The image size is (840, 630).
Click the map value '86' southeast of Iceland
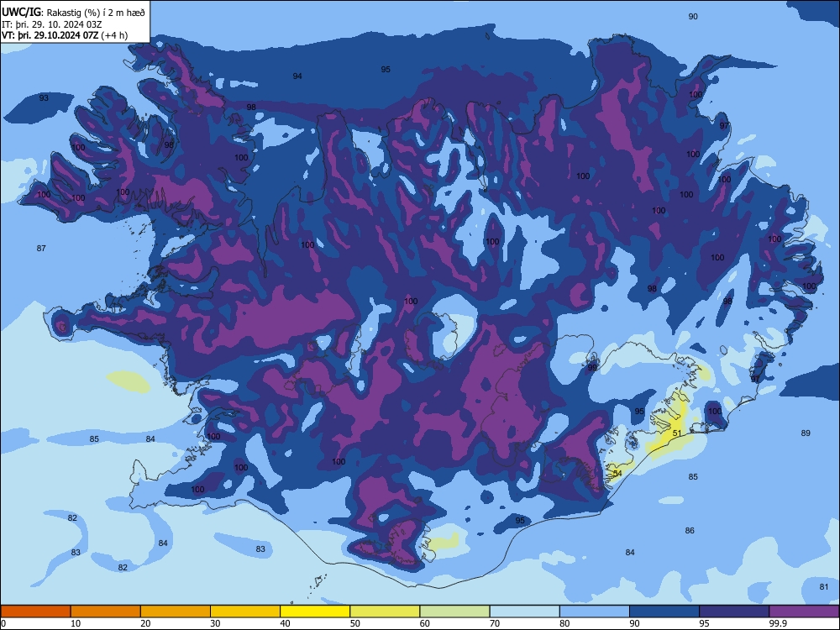pyautogui.click(x=690, y=530)
